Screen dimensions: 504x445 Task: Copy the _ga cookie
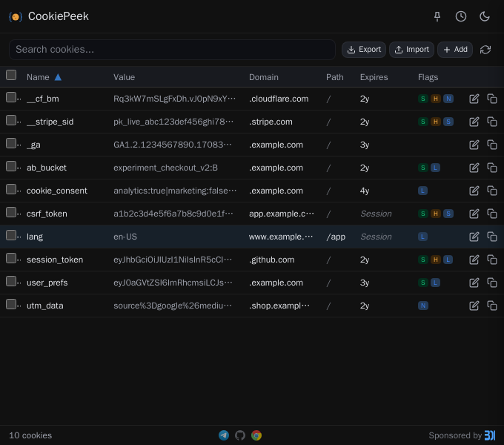pyautogui.click(x=492, y=145)
